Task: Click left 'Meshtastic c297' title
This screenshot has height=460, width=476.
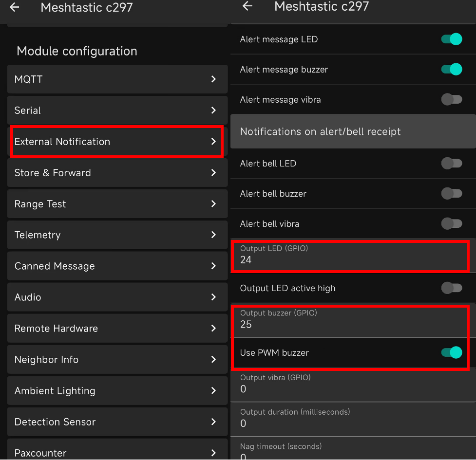Action: pyautogui.click(x=87, y=8)
